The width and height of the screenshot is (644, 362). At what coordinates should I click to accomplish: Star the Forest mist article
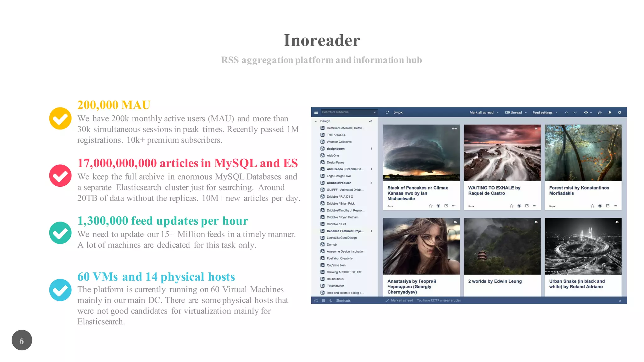pos(592,206)
